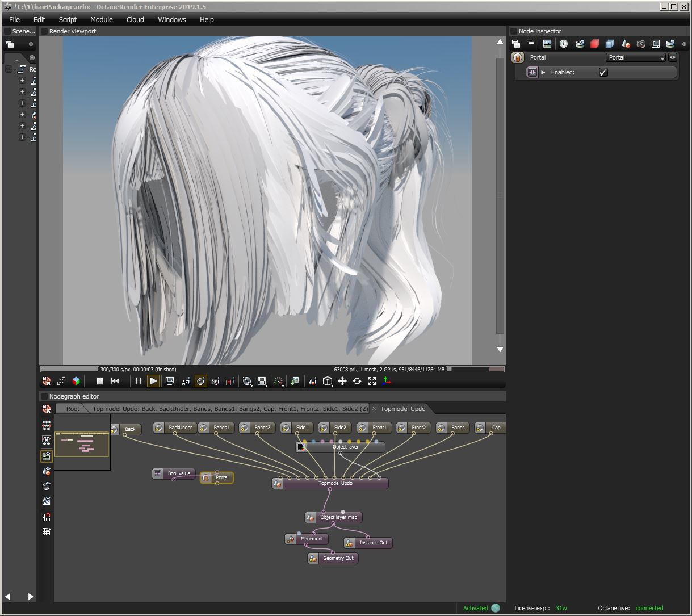
Task: Switch to the Topmodel Updo tab
Action: (x=402, y=409)
